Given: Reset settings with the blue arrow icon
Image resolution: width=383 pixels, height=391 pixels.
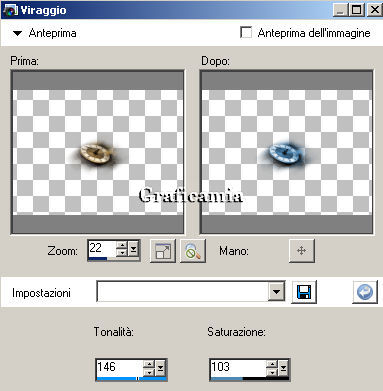Looking at the screenshot, I should (x=365, y=292).
